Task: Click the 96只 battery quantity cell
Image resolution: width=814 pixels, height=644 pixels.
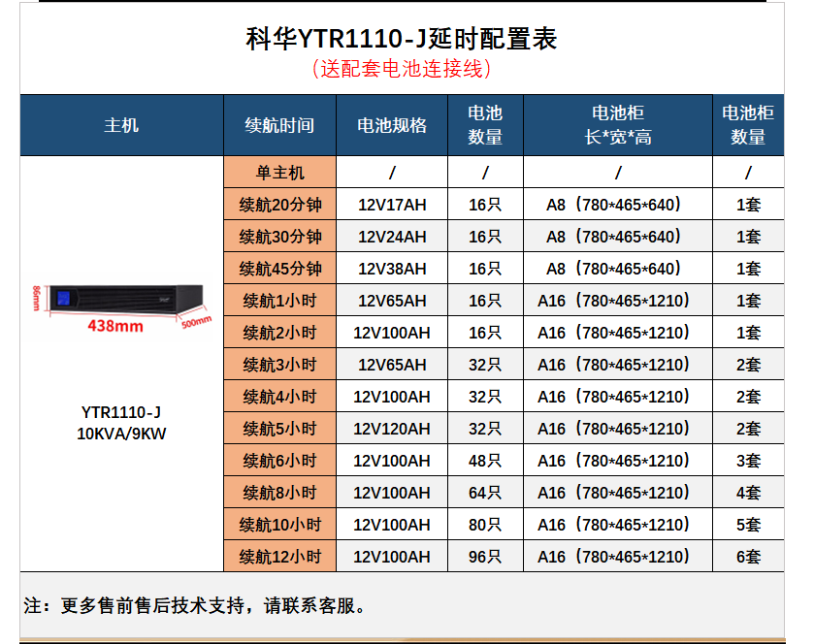Action: click(x=485, y=557)
